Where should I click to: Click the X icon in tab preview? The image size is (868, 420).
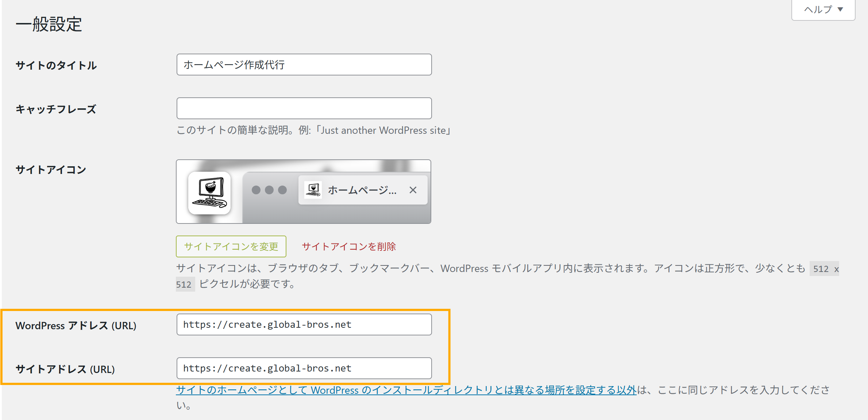tap(413, 190)
